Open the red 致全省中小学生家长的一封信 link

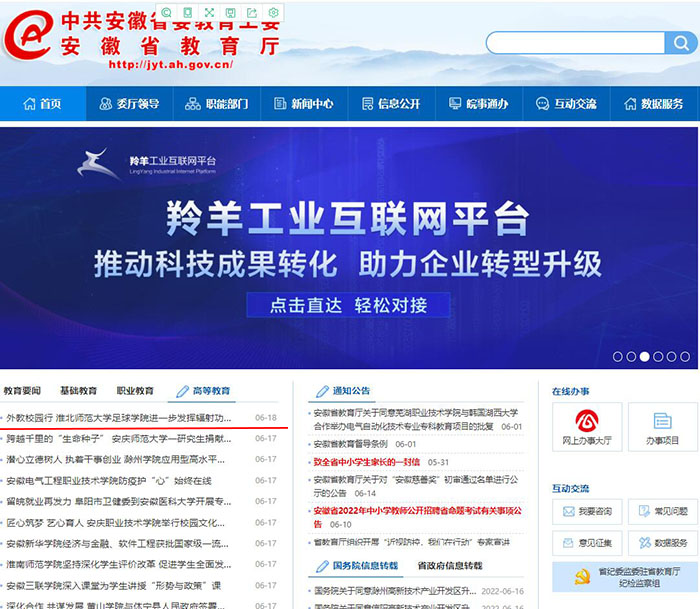(367, 462)
